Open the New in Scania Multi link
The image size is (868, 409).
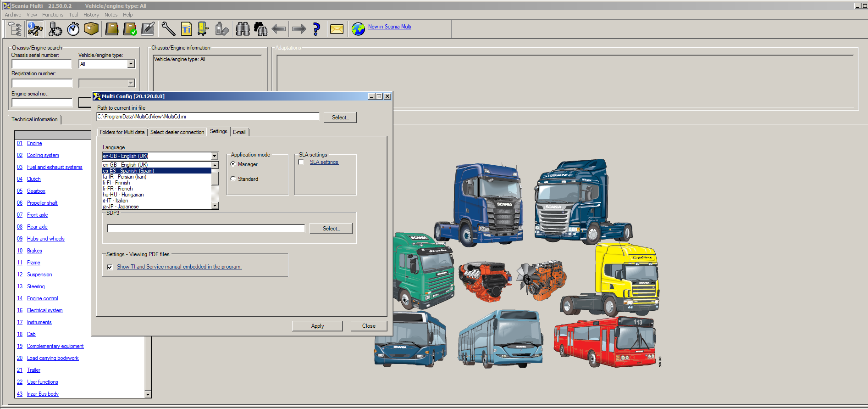coord(389,27)
